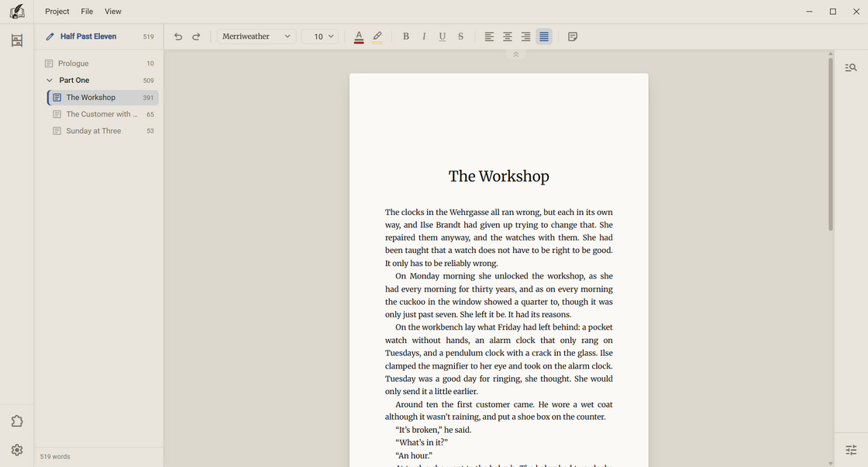Click the vertical scrollbar thumb

click(830, 144)
